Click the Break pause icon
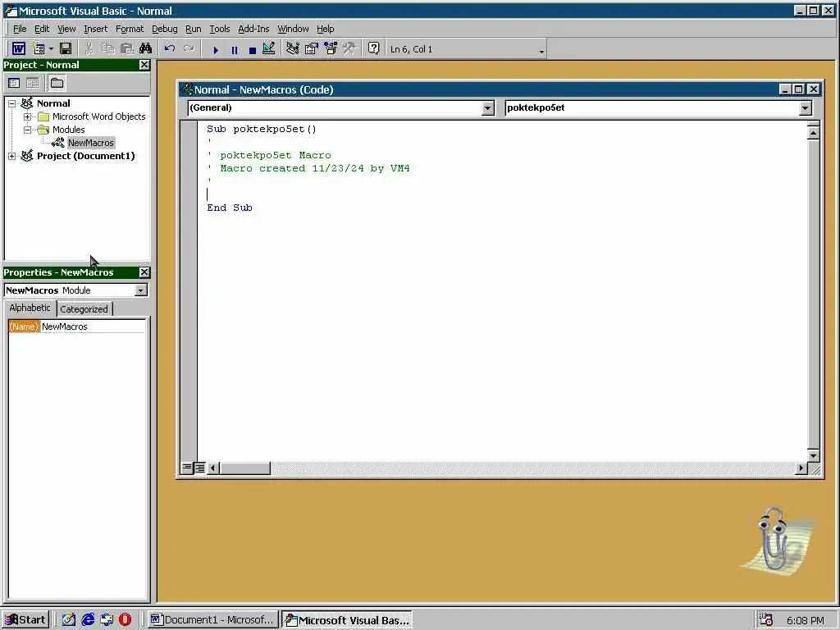The image size is (840, 630). [x=234, y=50]
